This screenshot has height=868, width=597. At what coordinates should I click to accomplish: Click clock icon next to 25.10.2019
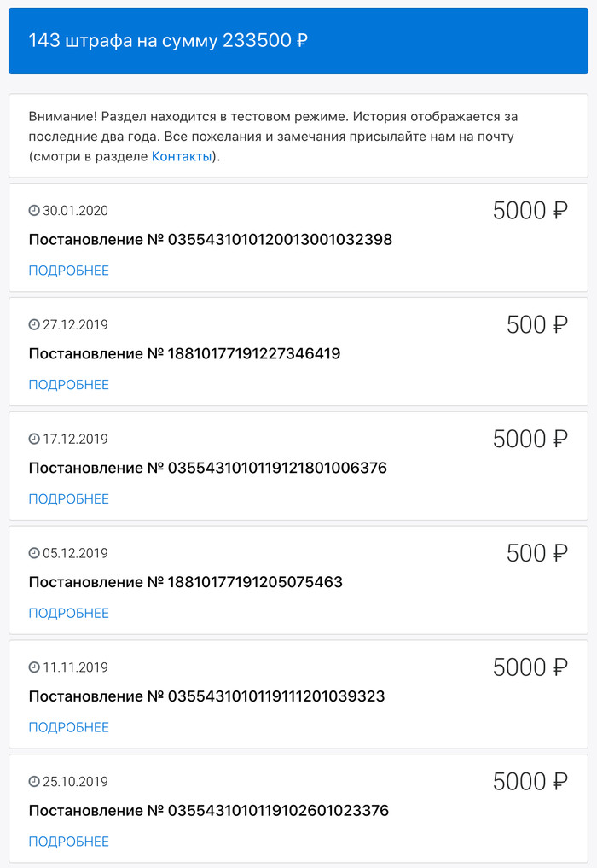point(34,782)
